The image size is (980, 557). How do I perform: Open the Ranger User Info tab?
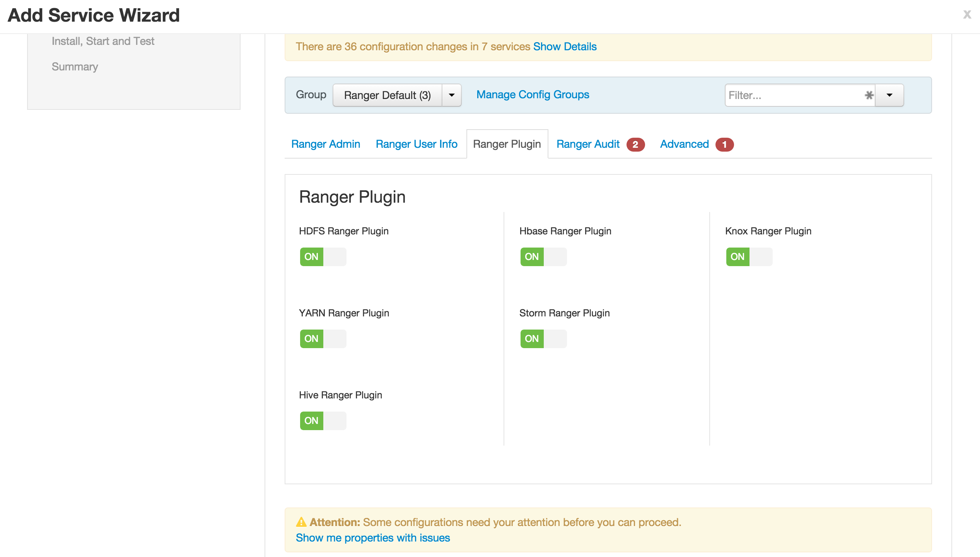(417, 144)
